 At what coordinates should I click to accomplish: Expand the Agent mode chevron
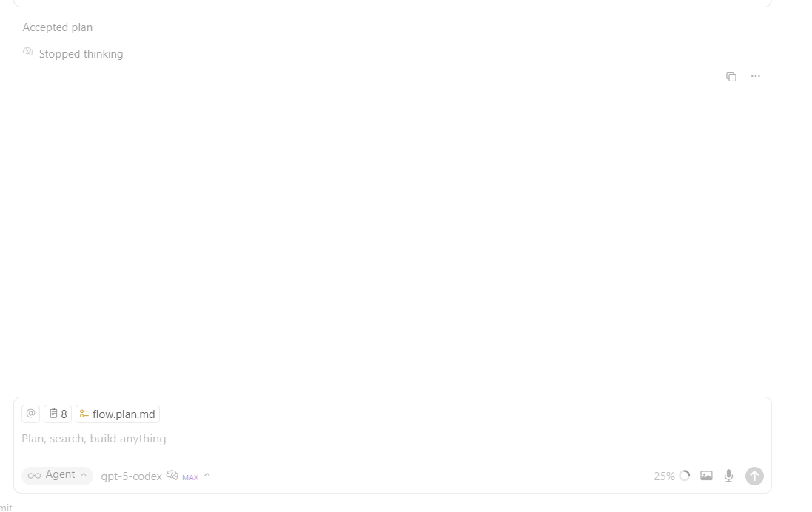[x=84, y=475]
